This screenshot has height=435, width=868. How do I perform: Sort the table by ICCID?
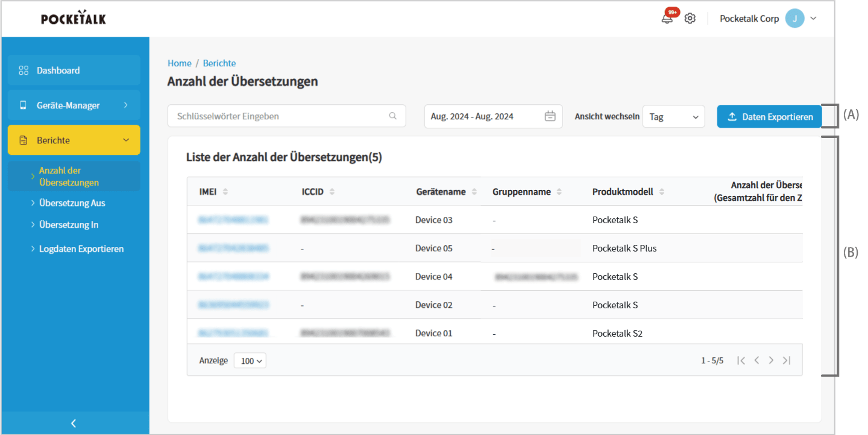[x=332, y=192]
